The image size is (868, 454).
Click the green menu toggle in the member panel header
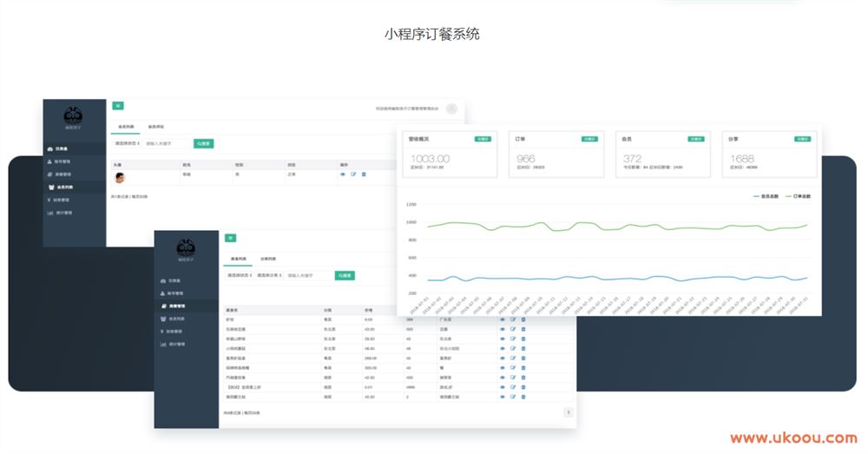click(x=117, y=106)
